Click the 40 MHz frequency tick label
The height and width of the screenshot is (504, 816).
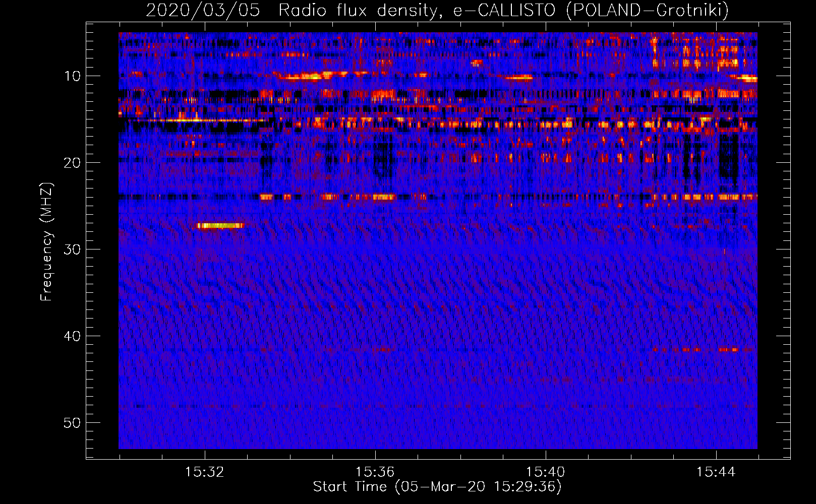tap(72, 336)
